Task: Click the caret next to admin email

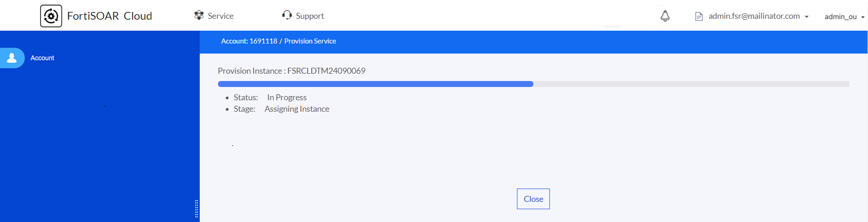Action: [807, 17]
